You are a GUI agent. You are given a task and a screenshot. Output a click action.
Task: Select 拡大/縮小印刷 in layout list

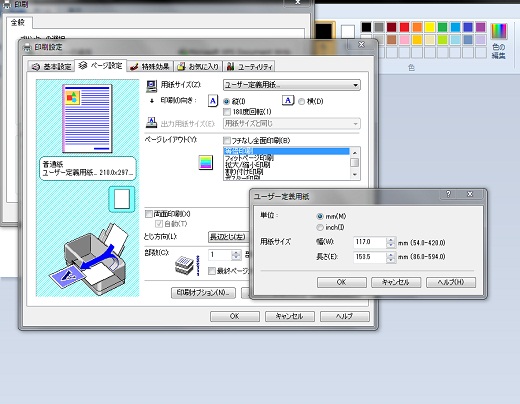pyautogui.click(x=286, y=165)
